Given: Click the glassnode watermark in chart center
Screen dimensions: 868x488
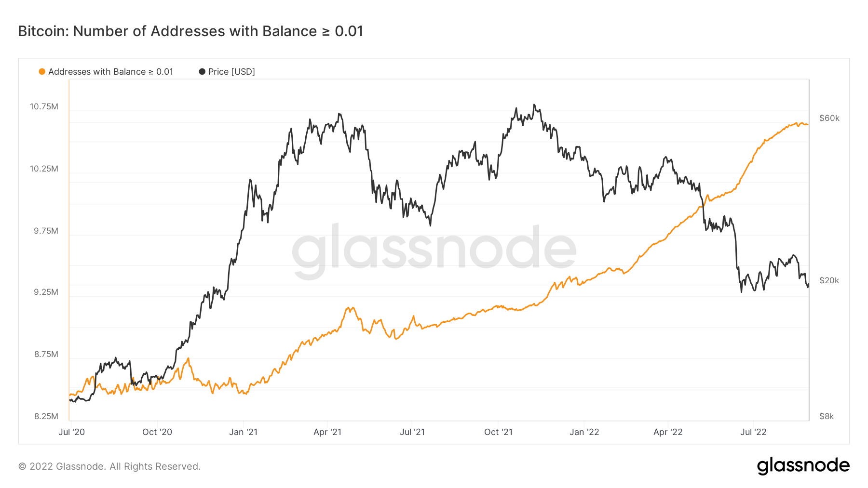Looking at the screenshot, I should (x=434, y=250).
